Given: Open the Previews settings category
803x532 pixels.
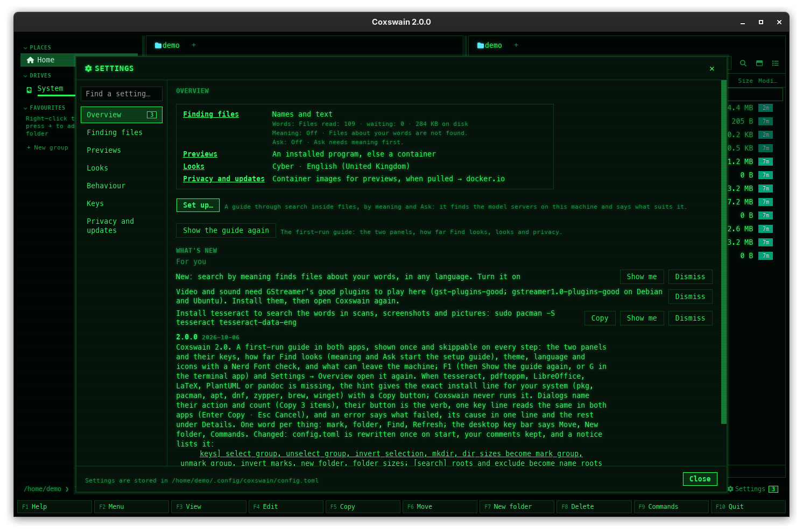Looking at the screenshot, I should (x=122, y=150).
